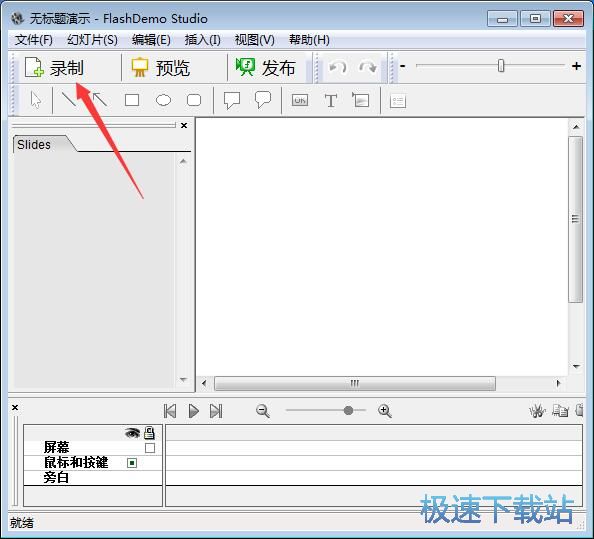Image resolution: width=594 pixels, height=539 pixels.
Task: Click the lock column header icon
Action: click(149, 433)
